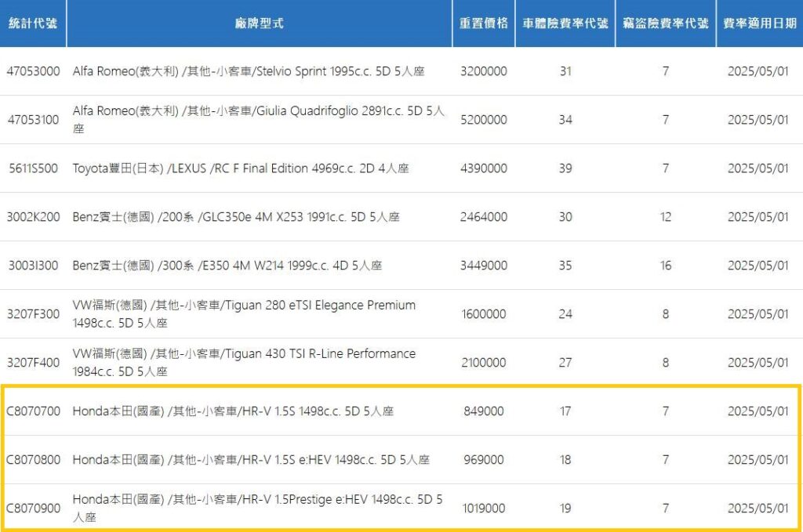This screenshot has width=803, height=532.
Task: Click replacement price 969000
Action: 483,460
